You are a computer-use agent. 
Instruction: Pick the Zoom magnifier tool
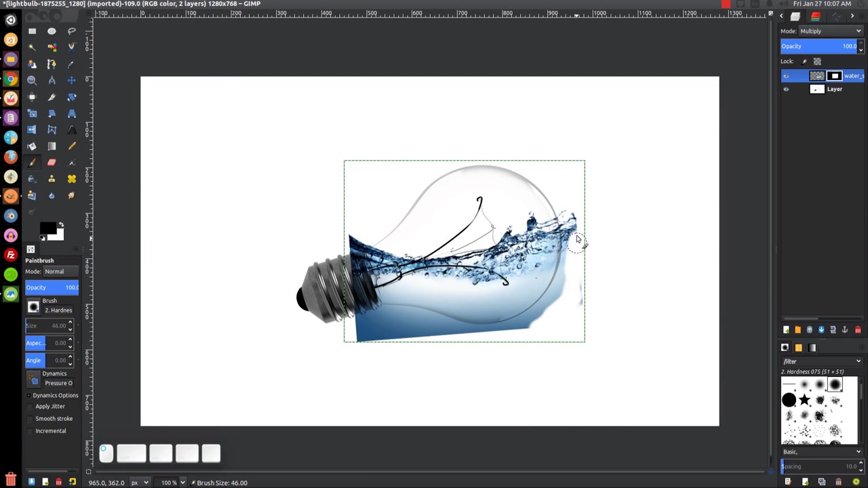tap(32, 80)
